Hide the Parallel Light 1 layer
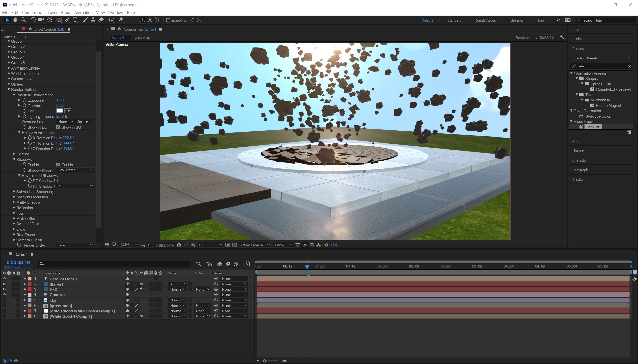 click(x=4, y=279)
